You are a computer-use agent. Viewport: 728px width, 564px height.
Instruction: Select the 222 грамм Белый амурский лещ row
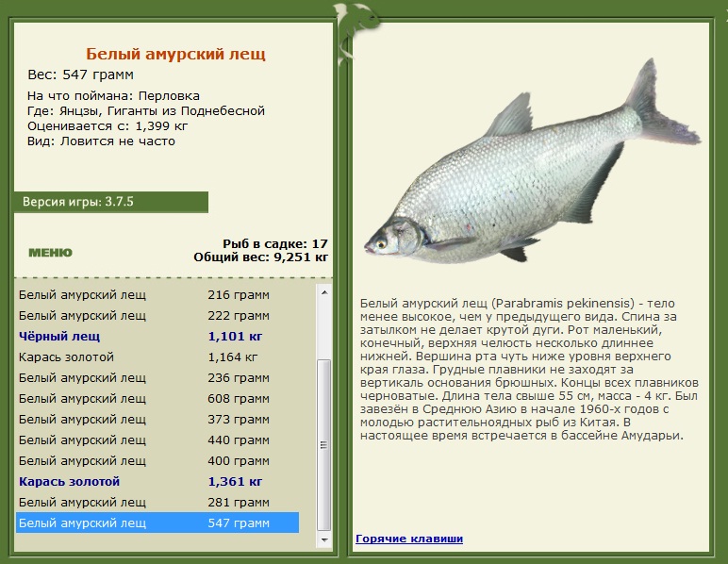coord(157,316)
